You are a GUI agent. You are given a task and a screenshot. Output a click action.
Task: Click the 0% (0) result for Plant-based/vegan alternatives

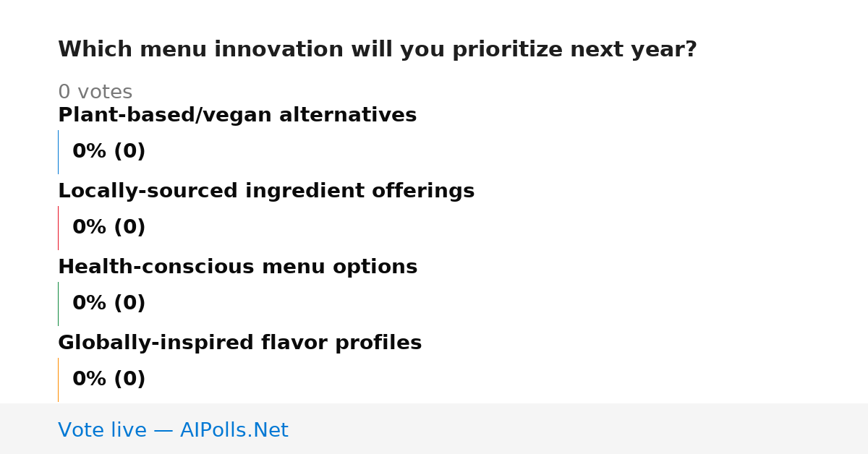[109, 152]
